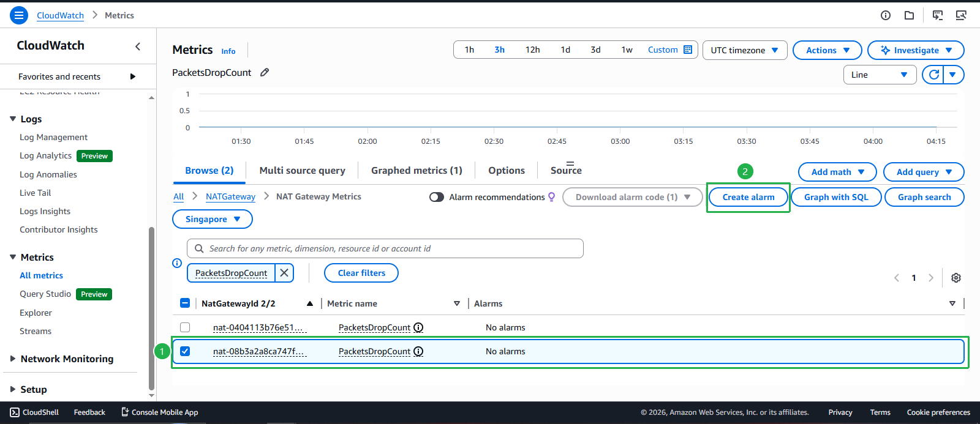Screen dimensions: 980x424
Task: Open the Alarms column filter arrow
Action: coord(952,303)
